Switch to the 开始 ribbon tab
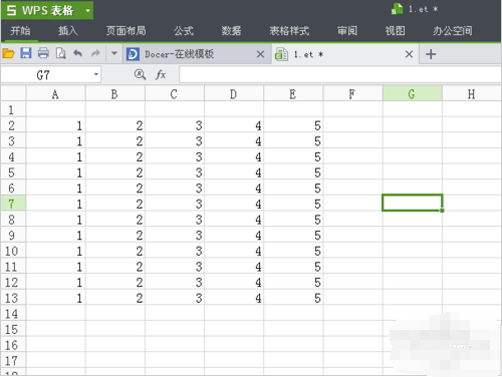The image size is (502, 377). pos(20,31)
